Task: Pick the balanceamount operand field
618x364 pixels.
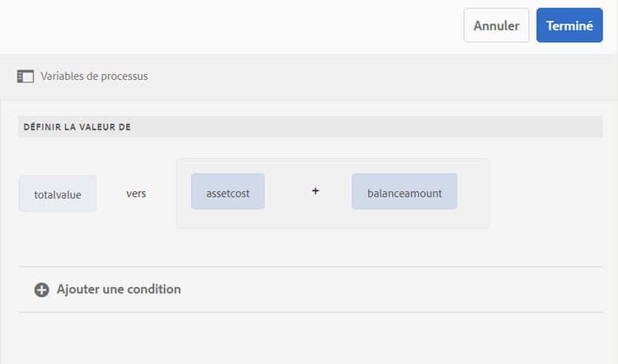Action: coord(404,192)
